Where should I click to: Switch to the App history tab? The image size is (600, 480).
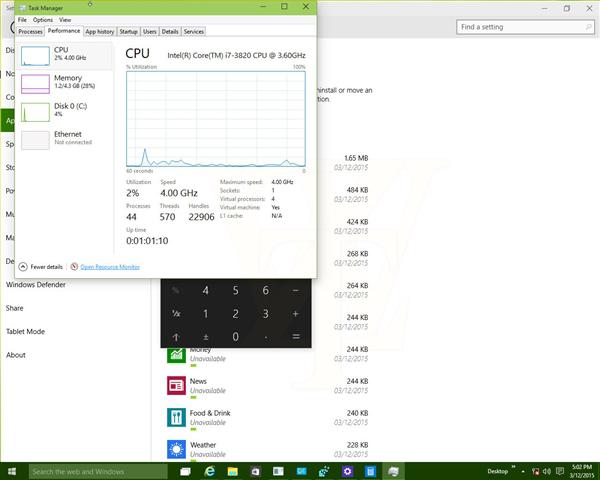point(100,32)
